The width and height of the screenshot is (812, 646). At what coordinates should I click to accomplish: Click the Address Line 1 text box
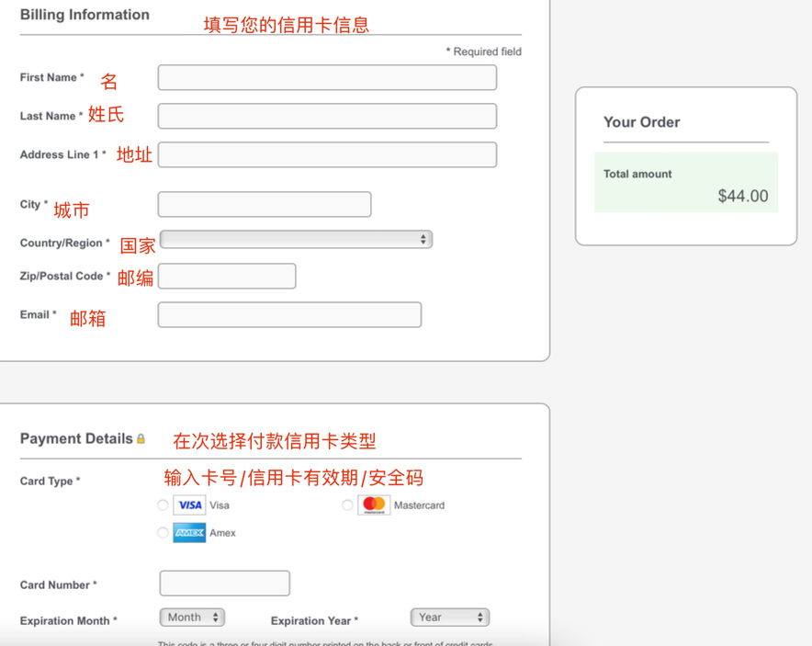(x=327, y=155)
